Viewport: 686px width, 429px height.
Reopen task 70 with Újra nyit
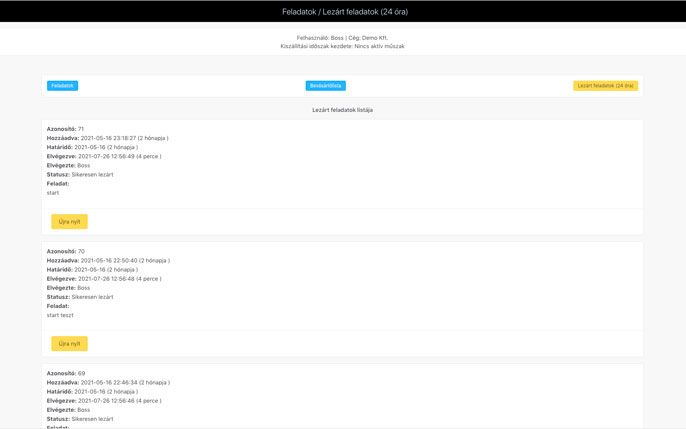(x=69, y=343)
